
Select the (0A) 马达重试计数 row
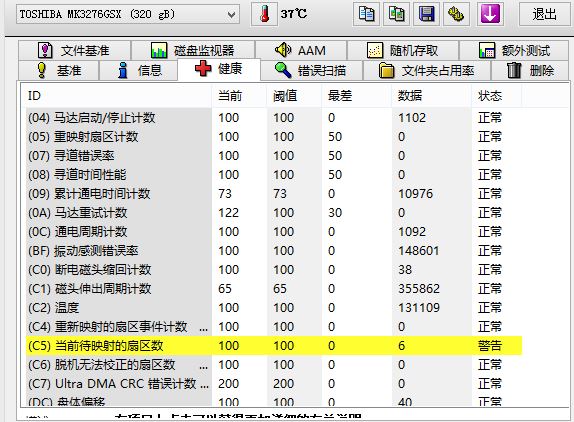[274, 213]
